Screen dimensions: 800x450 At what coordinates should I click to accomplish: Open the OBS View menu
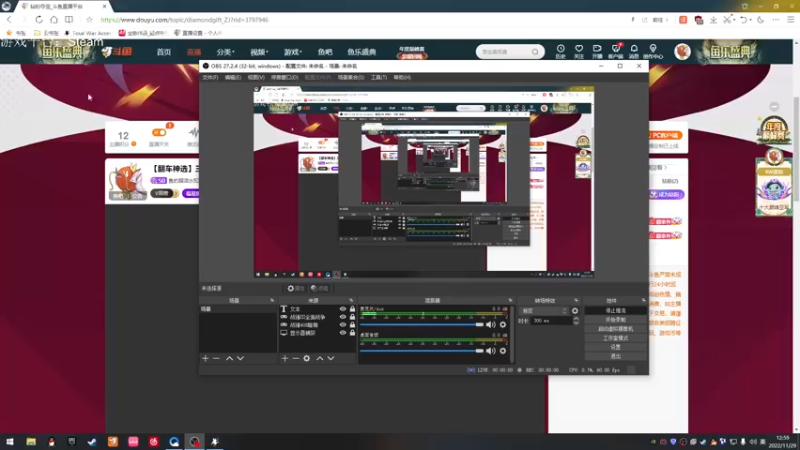(256, 78)
